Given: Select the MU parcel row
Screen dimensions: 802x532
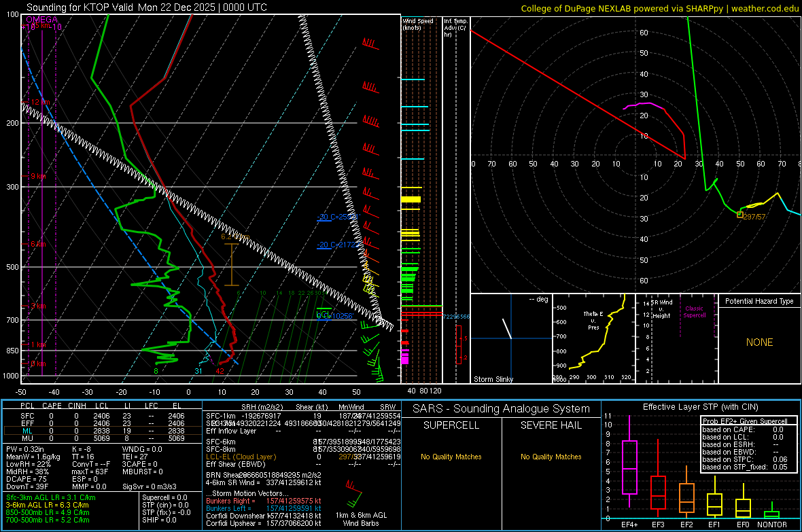Looking at the screenshot, I should pos(103,438).
